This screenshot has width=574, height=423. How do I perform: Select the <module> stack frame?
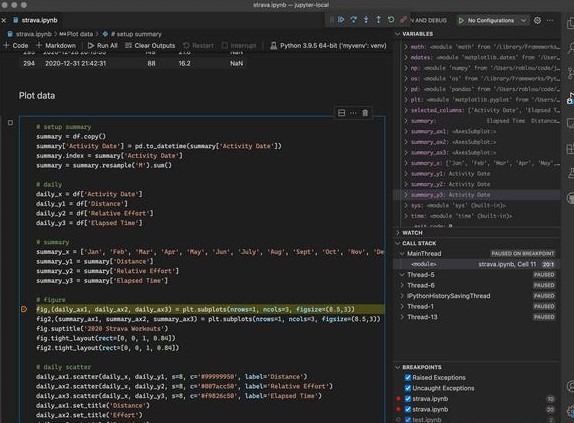click(x=476, y=264)
